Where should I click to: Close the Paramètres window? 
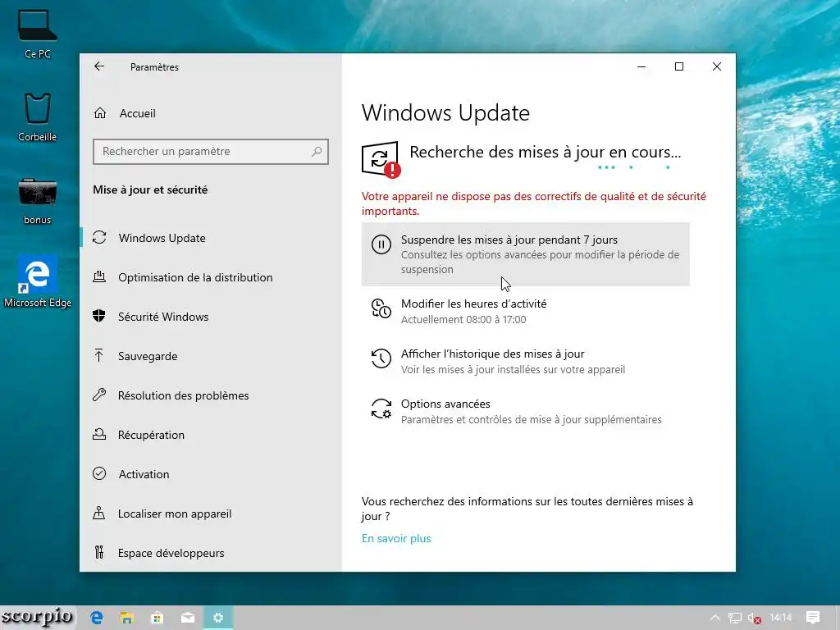pos(717,66)
